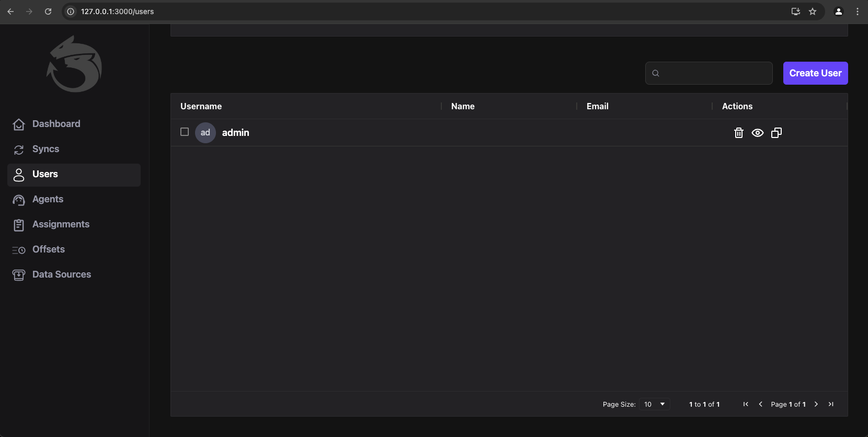This screenshot has height=437, width=868.
Task: Focus the user search input field
Action: coord(715,73)
